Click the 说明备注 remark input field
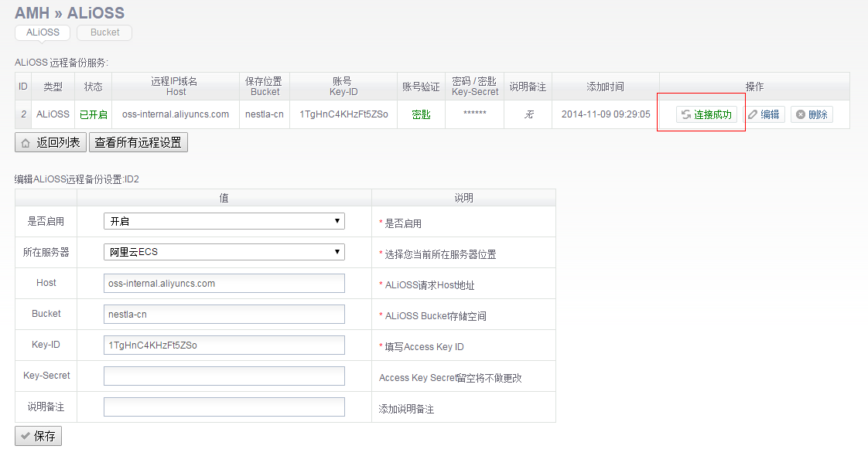Screen dimensions: 868x456 (224, 407)
